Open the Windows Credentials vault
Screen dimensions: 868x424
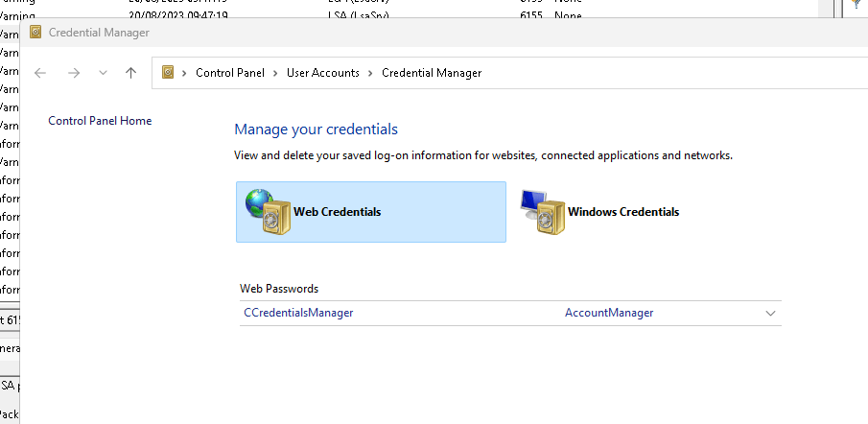pos(599,212)
